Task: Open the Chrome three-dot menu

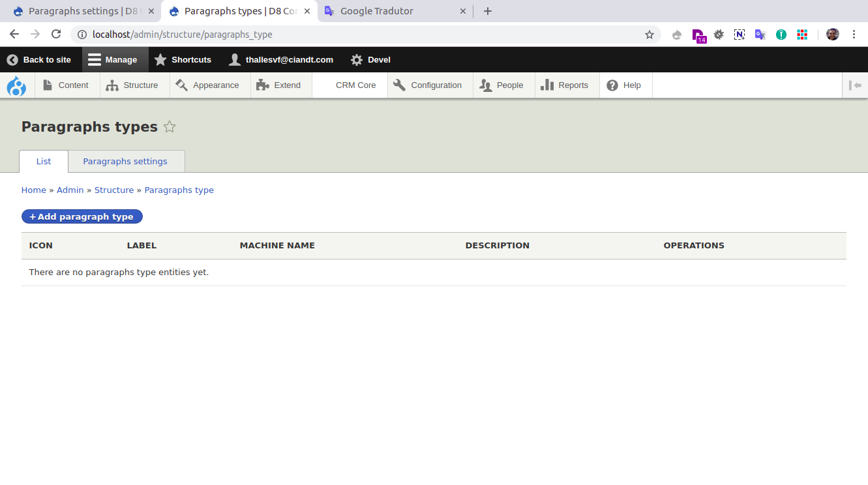Action: click(x=854, y=35)
